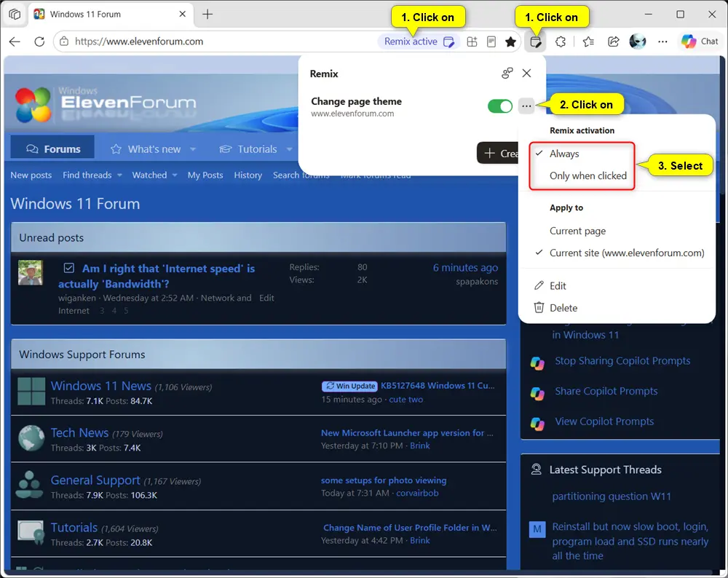The image size is (728, 578).
Task: Open Windows 11 News forum
Action: click(x=100, y=387)
